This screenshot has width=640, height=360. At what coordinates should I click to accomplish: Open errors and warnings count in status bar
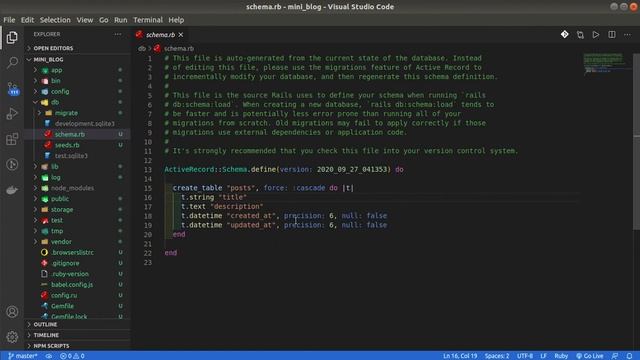tap(72, 356)
